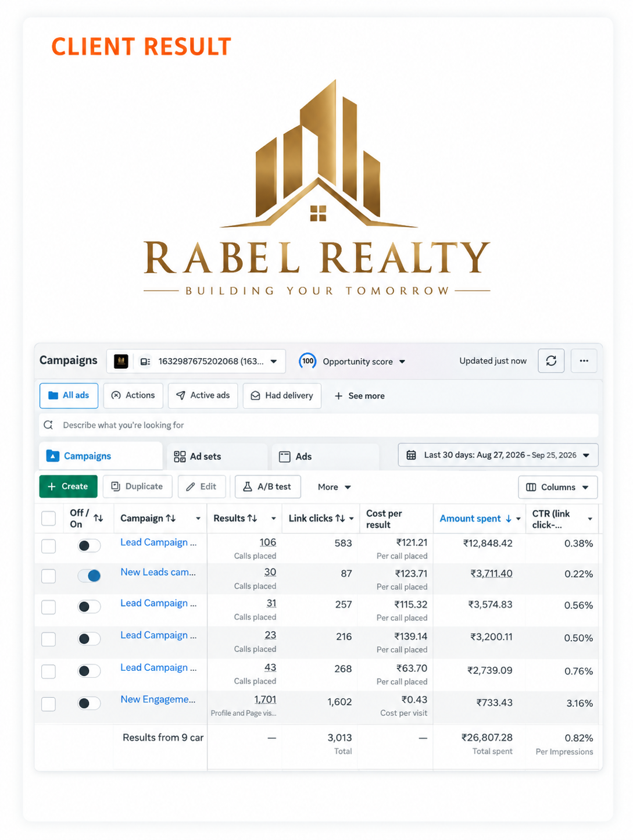Select the Had delivery filter
Image resolution: width=633 pixels, height=840 pixels.
click(x=282, y=395)
